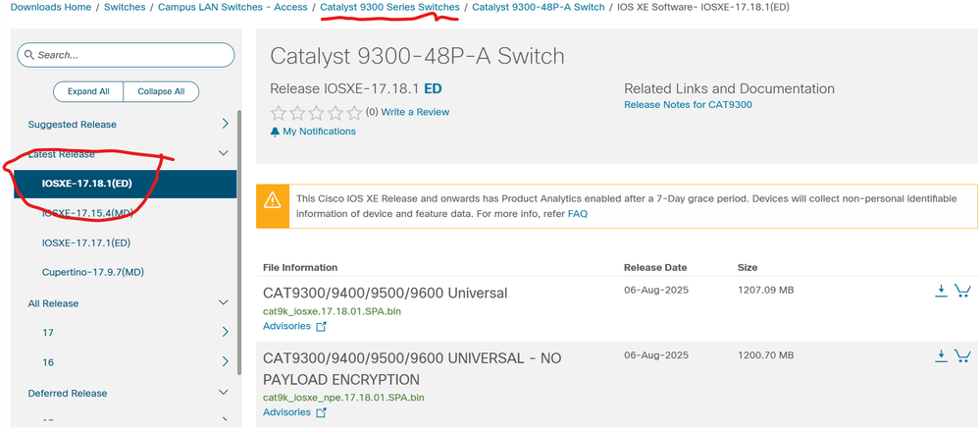Expand release 17 under All Release
Screen dimensions: 980x432
coord(226,332)
